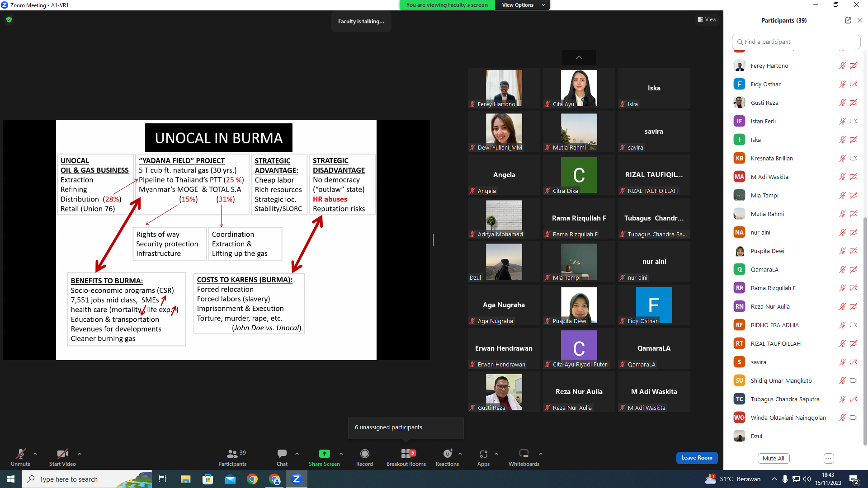This screenshot has height=488, width=868.
Task: Click the Zoom icon on the taskbar
Action: (297, 479)
